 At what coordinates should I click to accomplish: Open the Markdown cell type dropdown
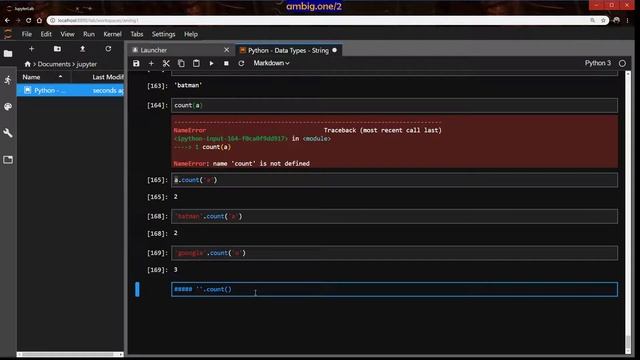tap(271, 63)
